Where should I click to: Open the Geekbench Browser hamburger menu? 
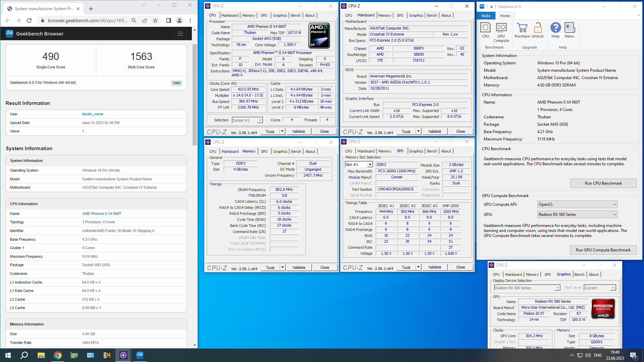coord(180,34)
